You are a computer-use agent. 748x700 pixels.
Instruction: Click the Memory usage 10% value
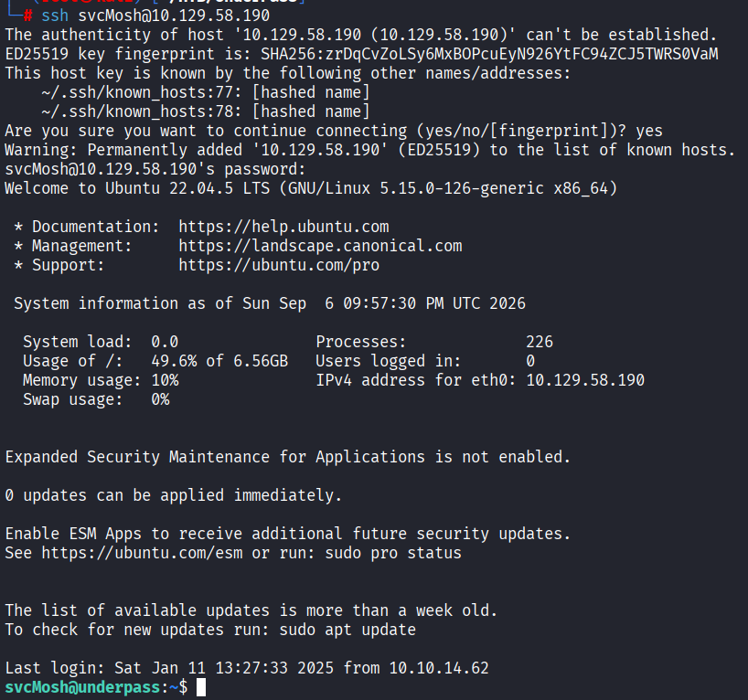[x=166, y=380]
